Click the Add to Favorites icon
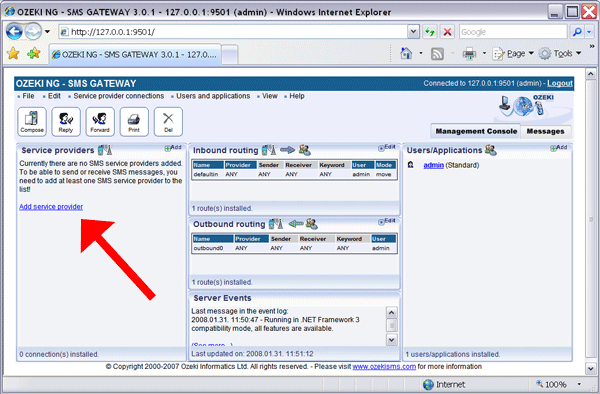 (34, 53)
